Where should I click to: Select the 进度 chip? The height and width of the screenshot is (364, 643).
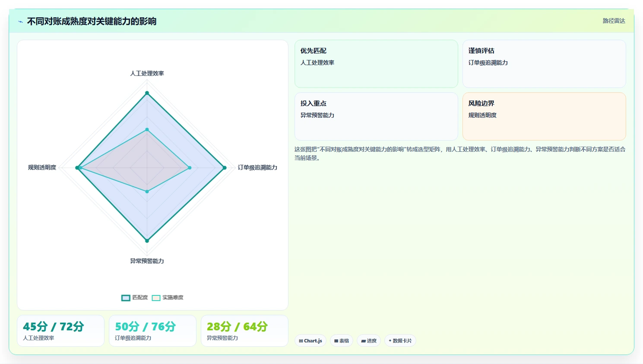[x=369, y=341]
